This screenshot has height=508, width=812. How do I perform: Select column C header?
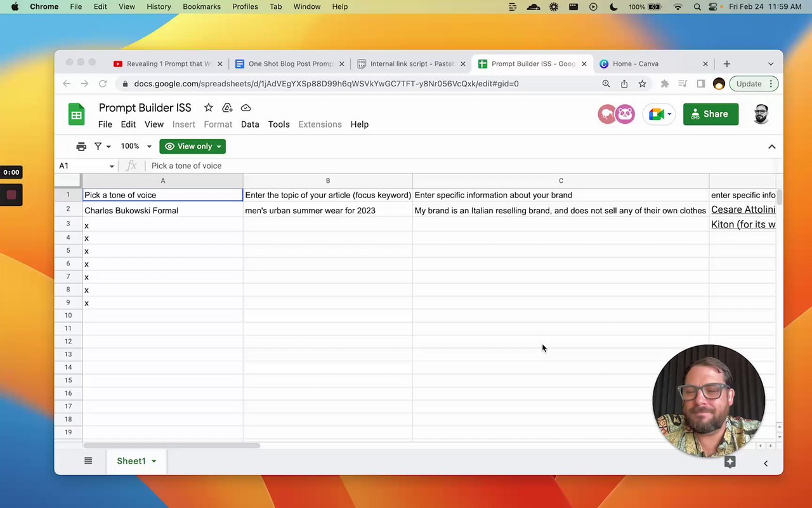(x=561, y=181)
